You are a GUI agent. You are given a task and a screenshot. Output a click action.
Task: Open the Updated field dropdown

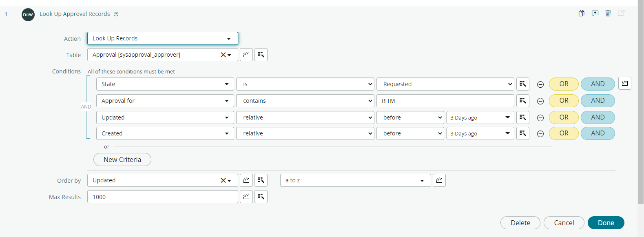(165, 117)
